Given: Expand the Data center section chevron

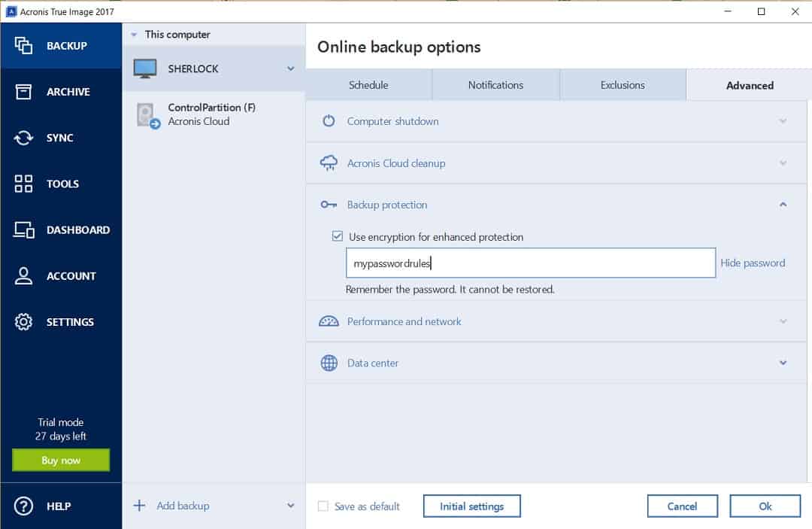Looking at the screenshot, I should 783,363.
